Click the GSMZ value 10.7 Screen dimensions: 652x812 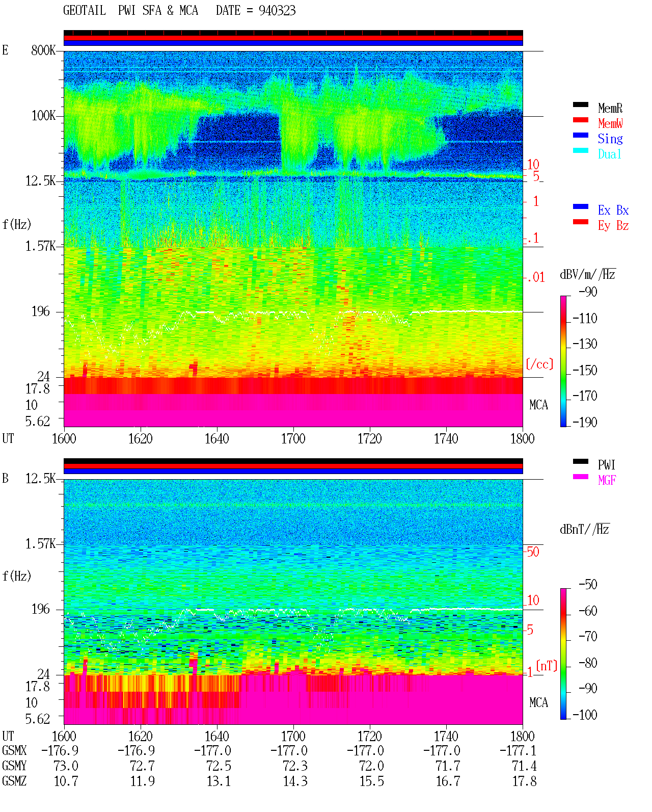[66, 781]
